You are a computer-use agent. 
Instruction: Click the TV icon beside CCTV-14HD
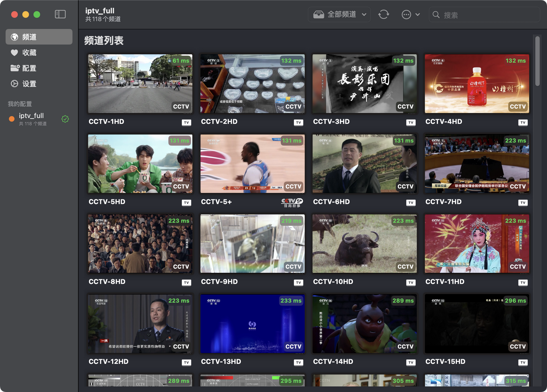(x=411, y=362)
